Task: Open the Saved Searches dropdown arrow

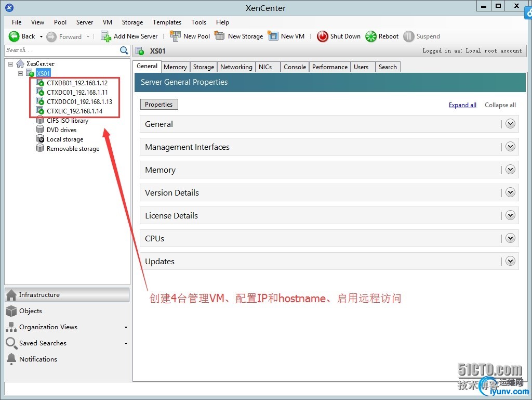Action: (126, 344)
